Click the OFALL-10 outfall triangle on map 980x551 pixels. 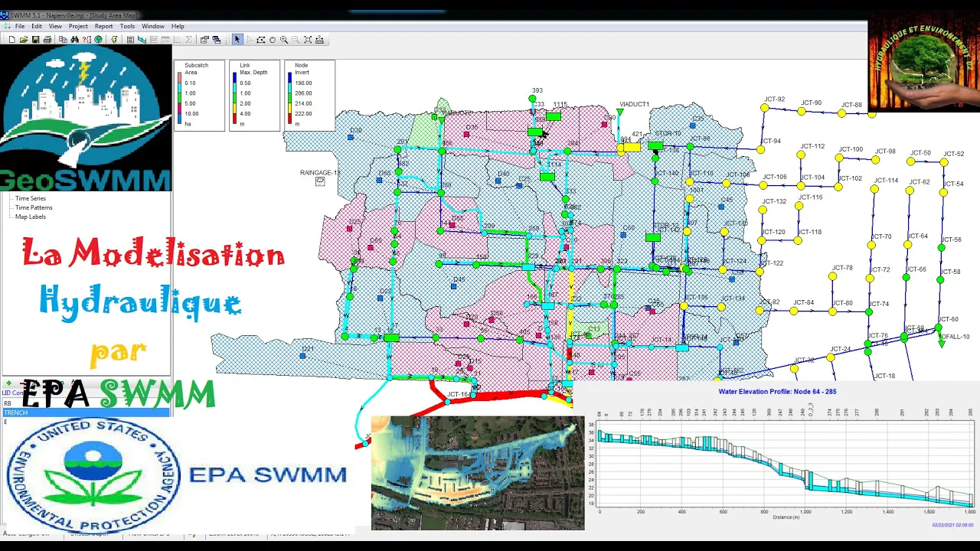click(942, 344)
